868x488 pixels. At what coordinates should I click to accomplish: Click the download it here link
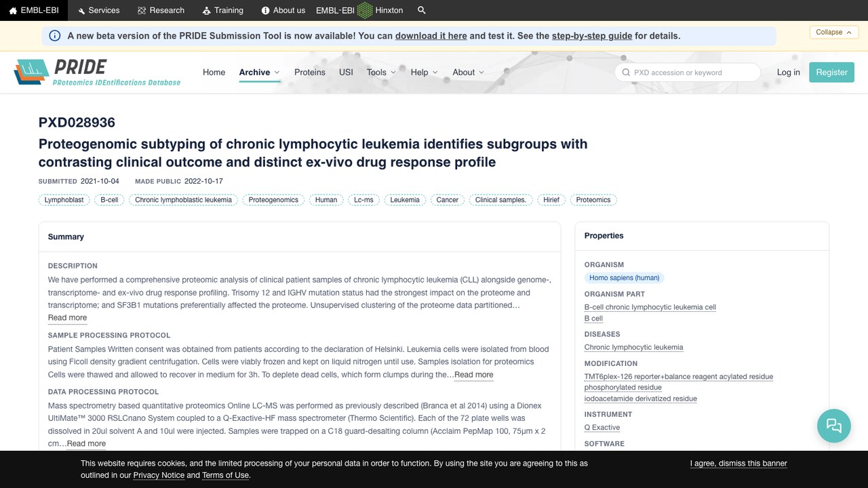pos(431,36)
